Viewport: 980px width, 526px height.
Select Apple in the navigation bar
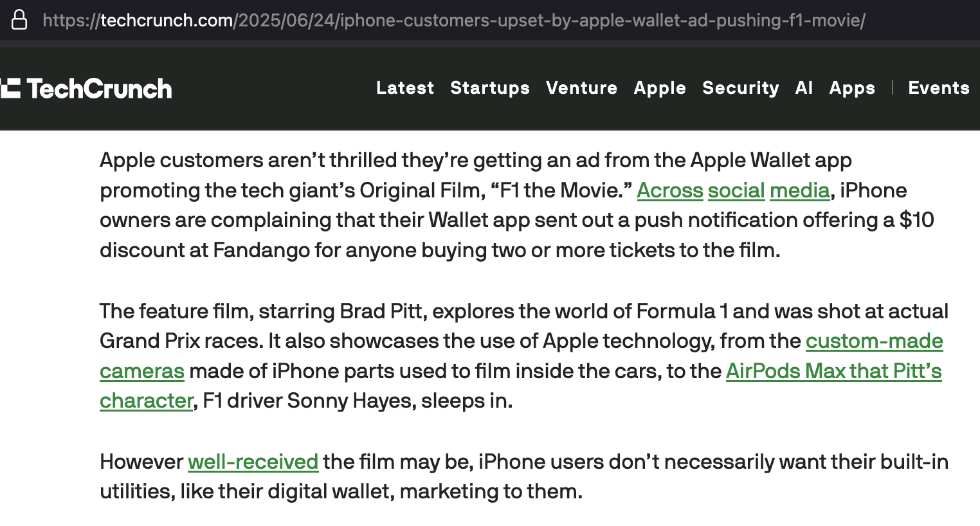click(x=660, y=88)
